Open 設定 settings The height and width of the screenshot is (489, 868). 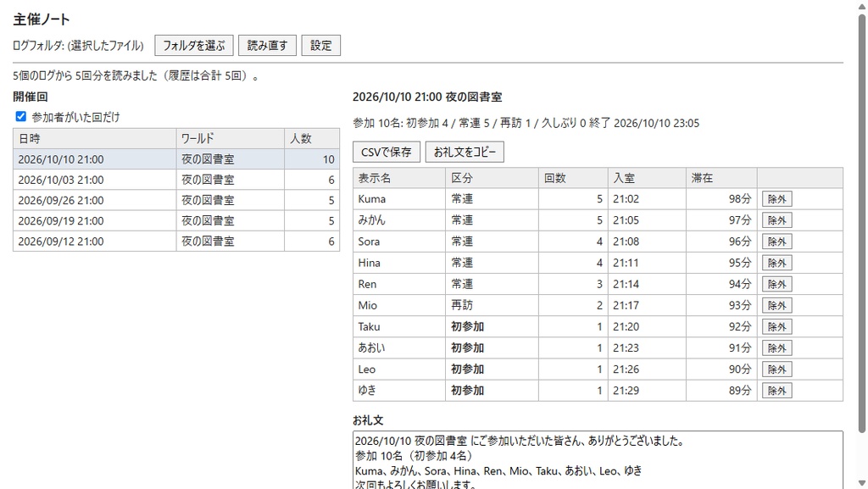point(321,46)
